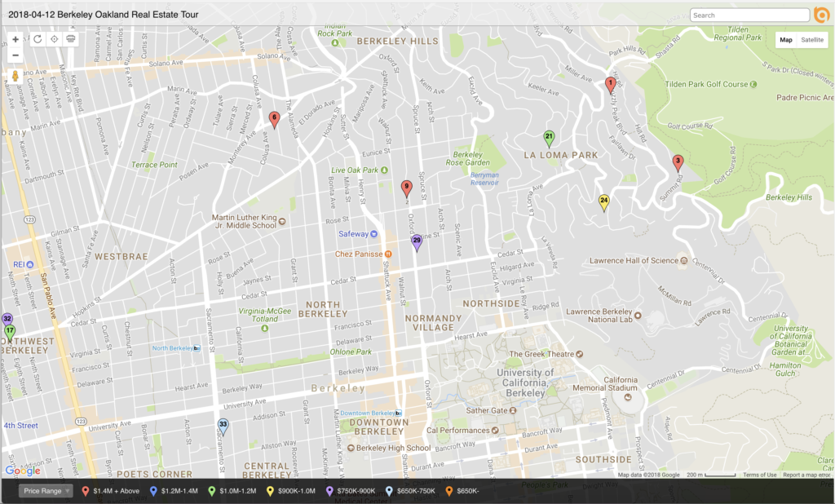Select red map marker number 6
This screenshot has height=504, width=835.
[274, 119]
